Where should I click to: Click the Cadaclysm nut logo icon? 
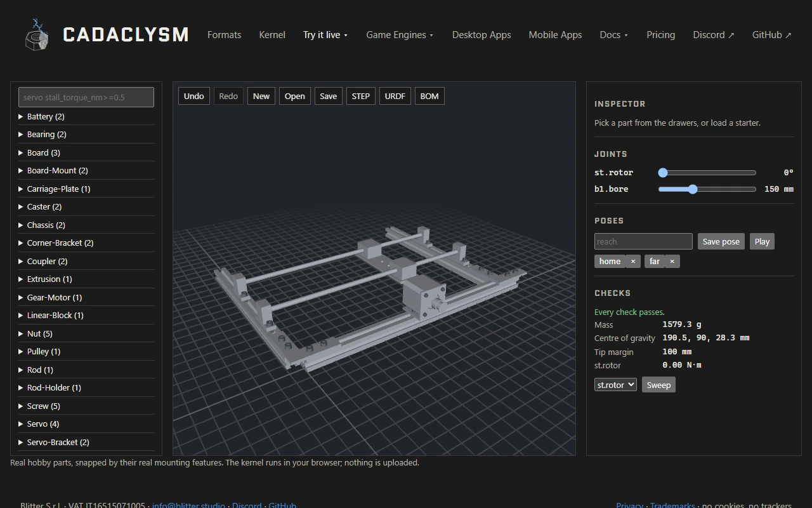coord(37,34)
